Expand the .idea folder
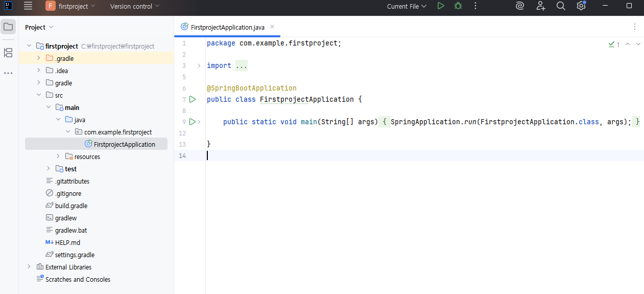644x294 pixels. 38,71
